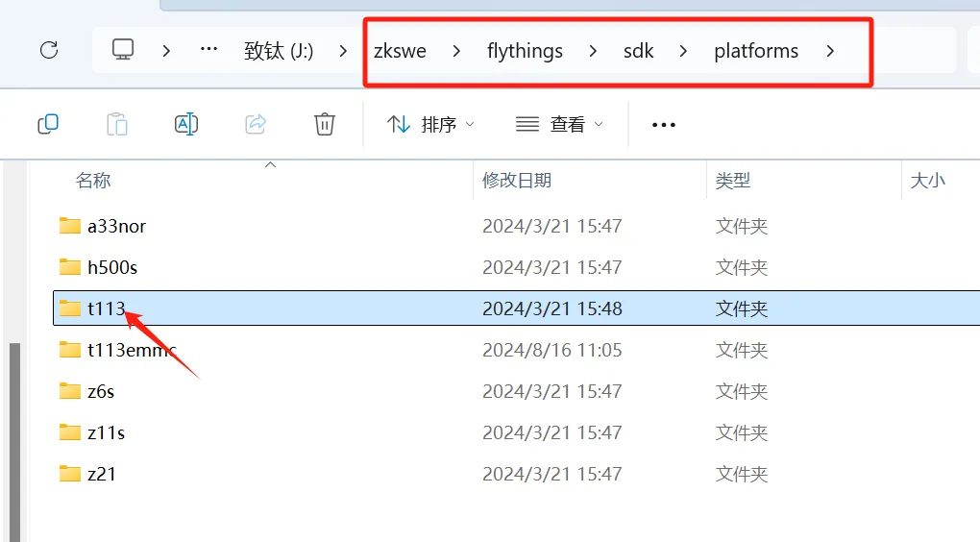The height and width of the screenshot is (542, 980).
Task: Expand the chevron after platforms breadcrumb
Action: pyautogui.click(x=830, y=51)
